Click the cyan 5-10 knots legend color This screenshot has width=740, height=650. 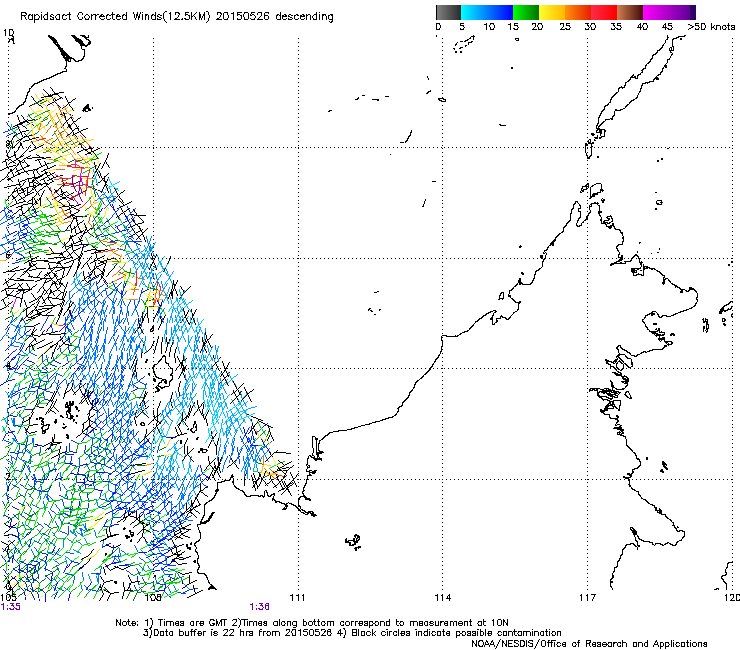click(x=474, y=12)
